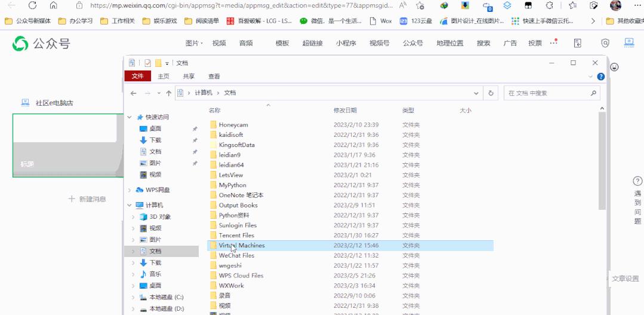Click the Explorer help question mark icon
Screen dimensions: 644x315
(x=600, y=77)
